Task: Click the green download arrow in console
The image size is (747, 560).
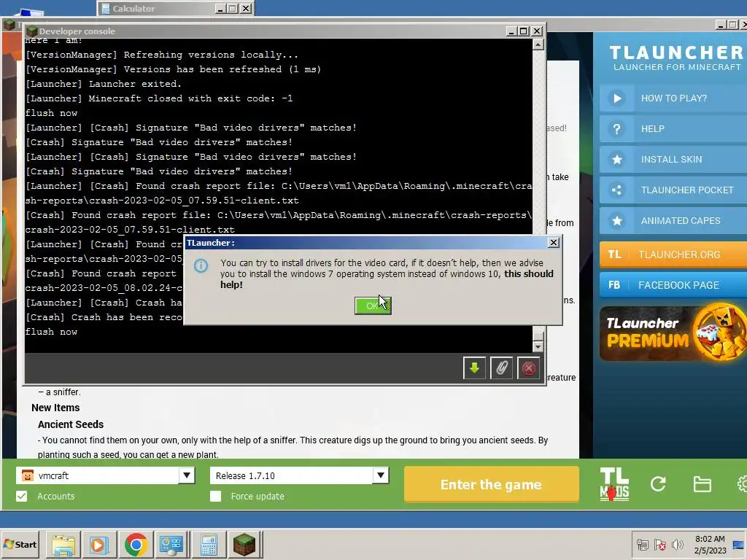Action: 474,368
